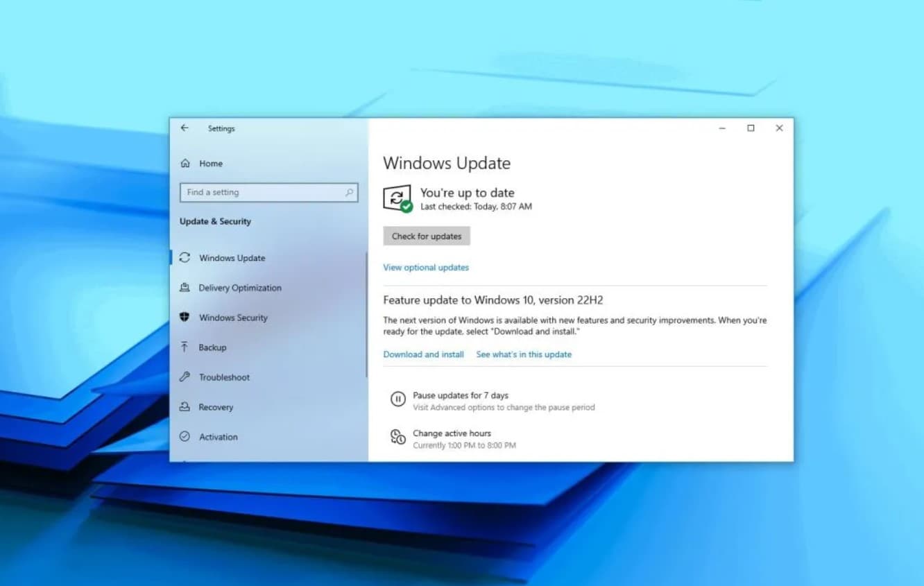
Task: Click the back arrow in Settings
Action: pyautogui.click(x=185, y=128)
